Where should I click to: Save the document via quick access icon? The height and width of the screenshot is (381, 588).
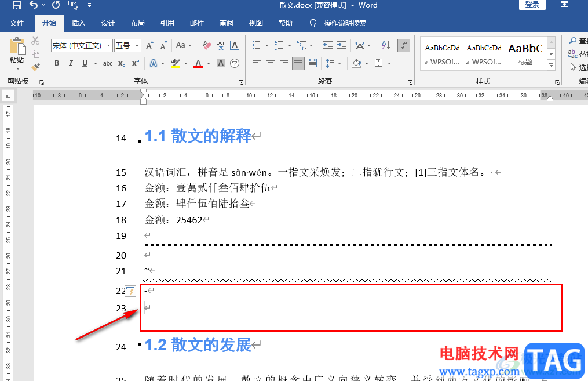pos(16,5)
